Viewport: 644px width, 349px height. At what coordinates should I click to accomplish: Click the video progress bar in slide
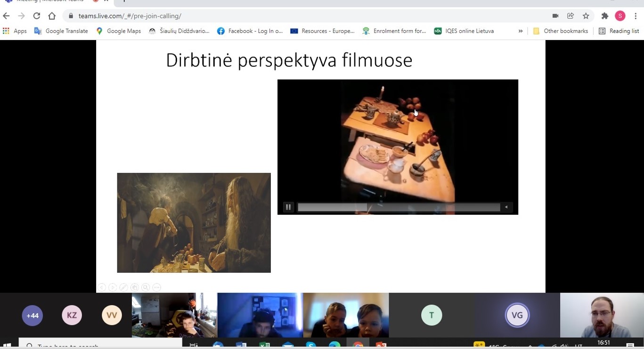pyautogui.click(x=398, y=207)
